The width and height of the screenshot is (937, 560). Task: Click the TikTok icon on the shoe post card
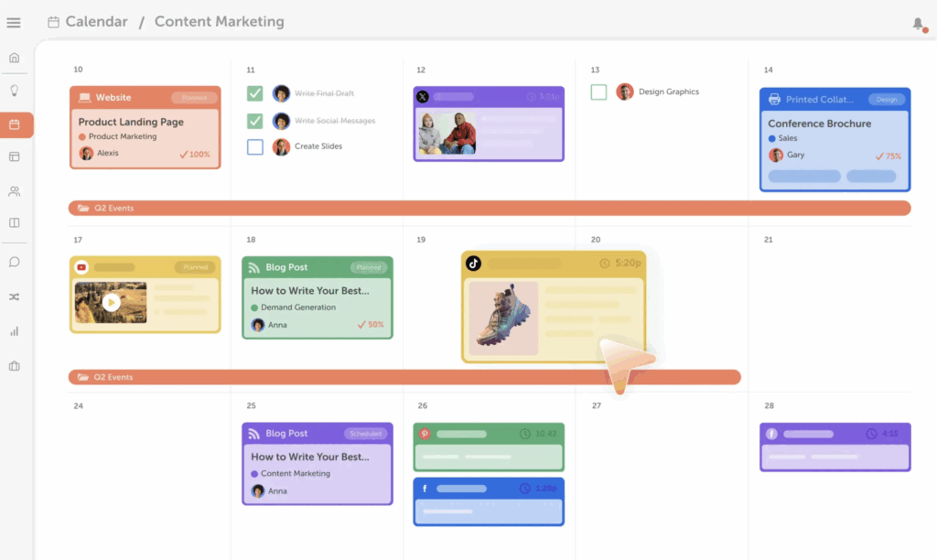pos(472,263)
